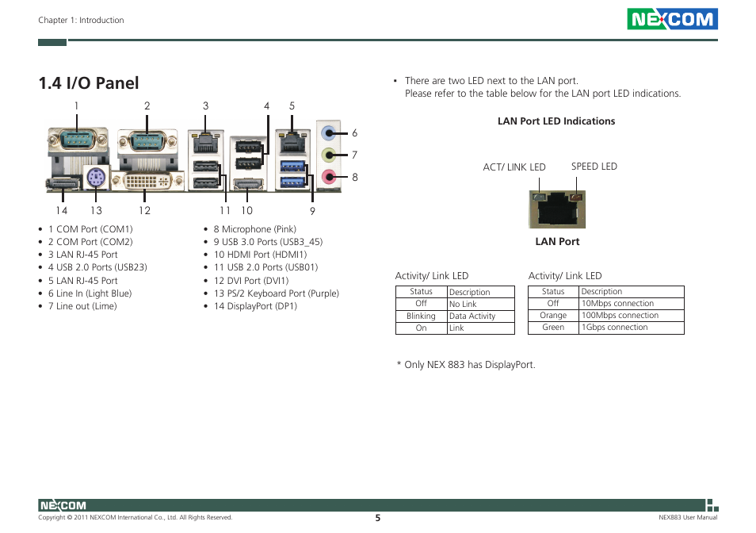The image size is (756, 533).
Task: Click the lime Line out audio jack
Action: click(x=329, y=155)
